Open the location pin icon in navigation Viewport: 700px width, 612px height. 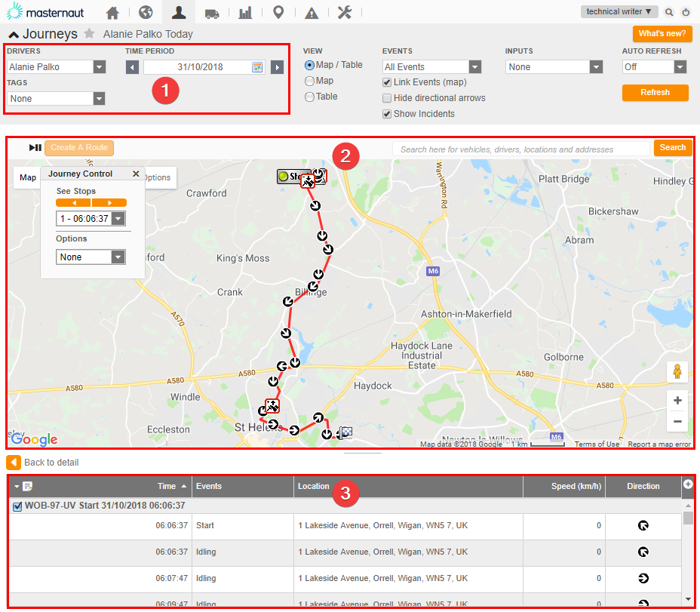tap(278, 12)
